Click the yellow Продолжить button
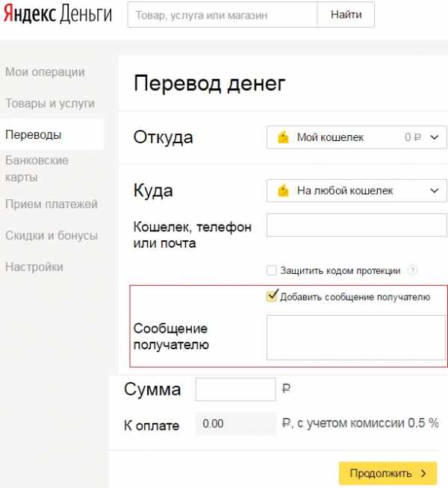Viewport: 448px width, 488px height. tap(388, 473)
